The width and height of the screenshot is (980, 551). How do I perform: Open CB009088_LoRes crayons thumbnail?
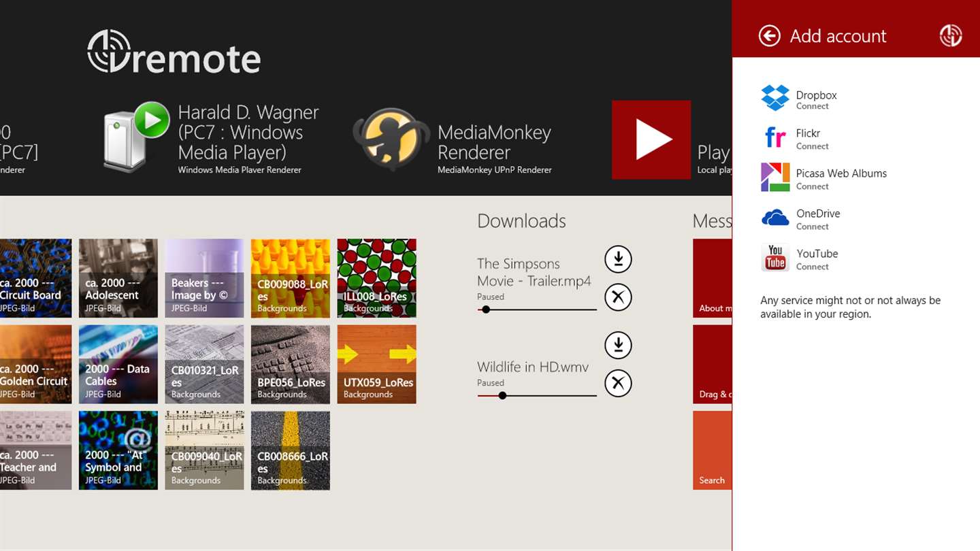291,278
